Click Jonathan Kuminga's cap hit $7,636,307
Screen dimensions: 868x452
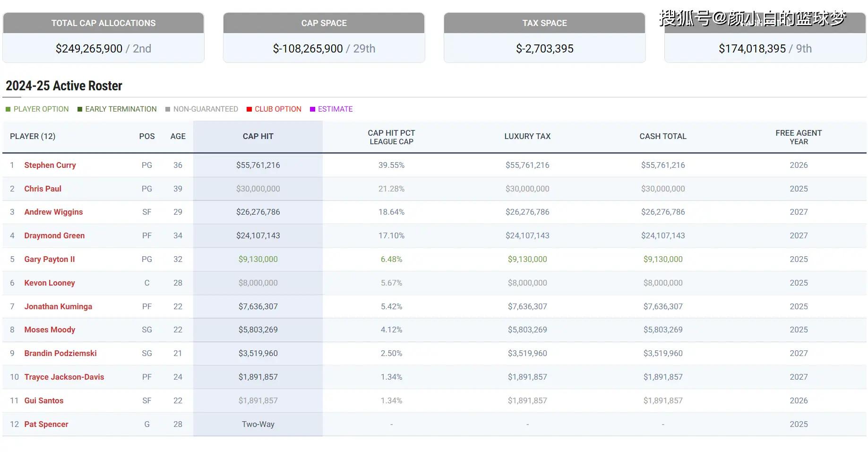click(258, 306)
